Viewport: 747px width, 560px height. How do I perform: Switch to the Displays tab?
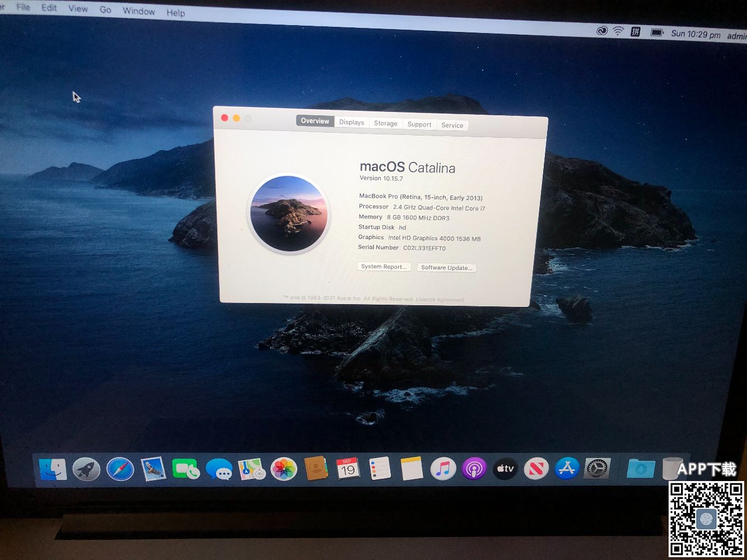(x=352, y=122)
